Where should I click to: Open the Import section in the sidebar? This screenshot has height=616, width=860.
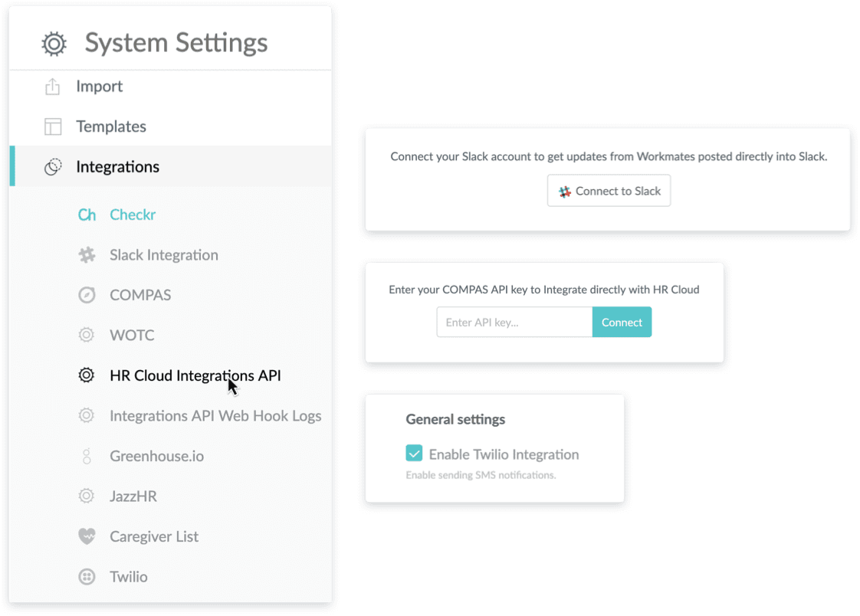point(100,87)
